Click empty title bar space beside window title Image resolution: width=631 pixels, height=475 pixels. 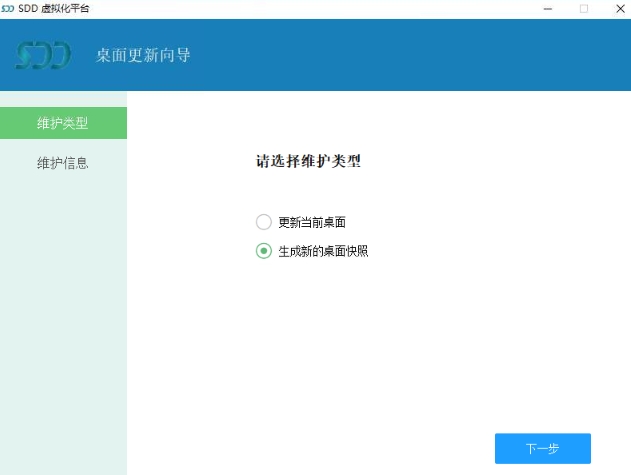click(300, 8)
